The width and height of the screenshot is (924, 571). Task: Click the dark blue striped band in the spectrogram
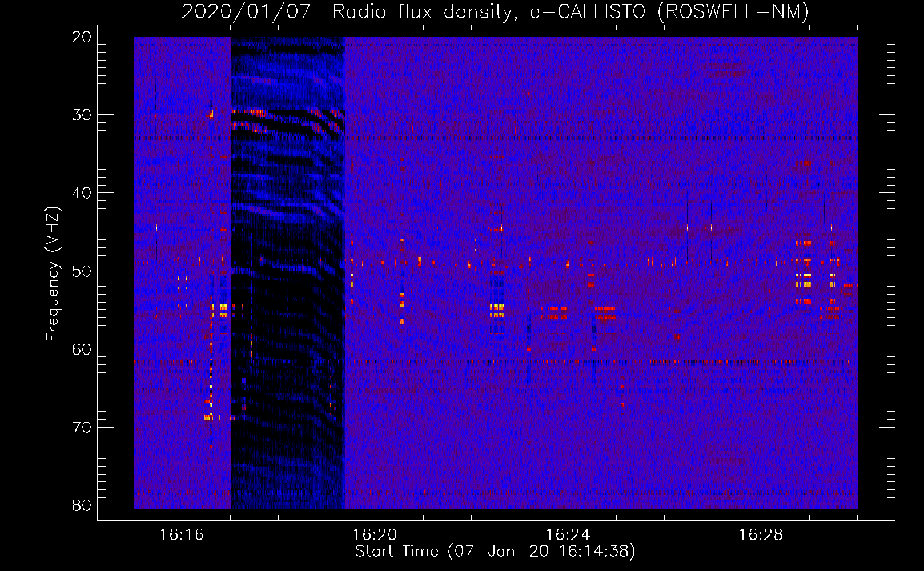[287, 272]
